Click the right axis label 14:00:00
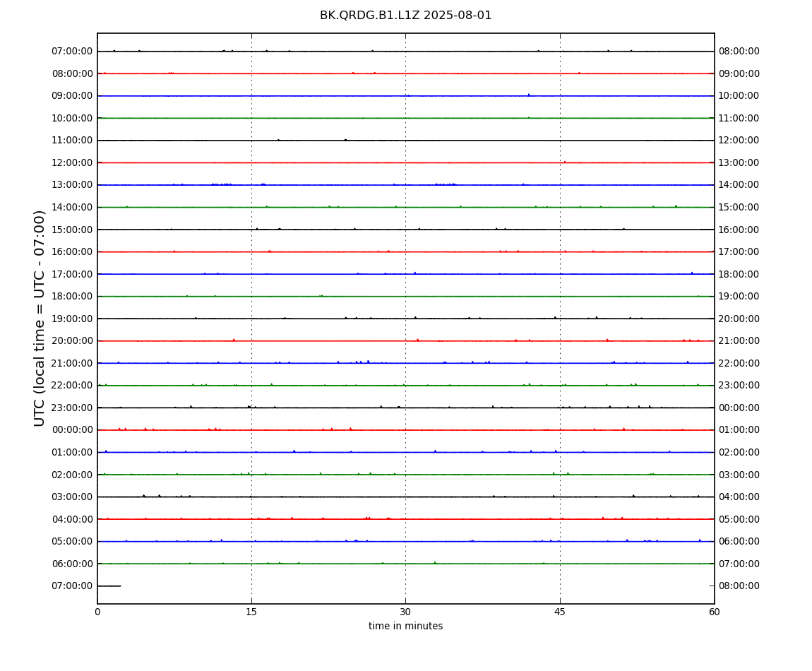This screenshot has width=812, height=671. [739, 185]
